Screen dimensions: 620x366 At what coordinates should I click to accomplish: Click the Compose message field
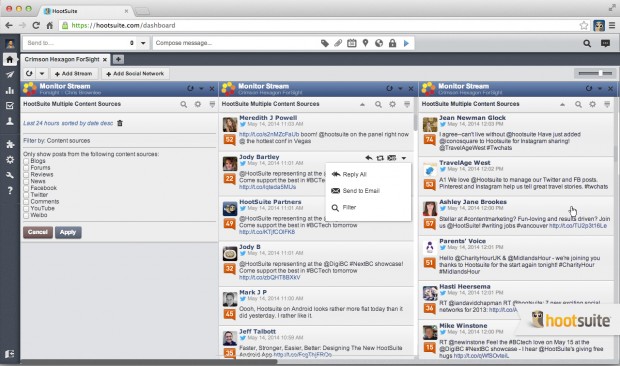pos(236,43)
